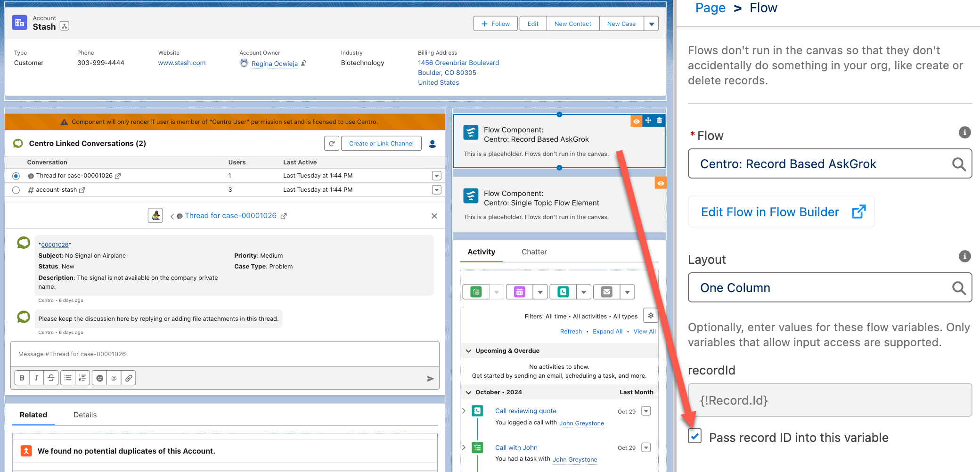Insert numbered list in message editor

click(82, 378)
